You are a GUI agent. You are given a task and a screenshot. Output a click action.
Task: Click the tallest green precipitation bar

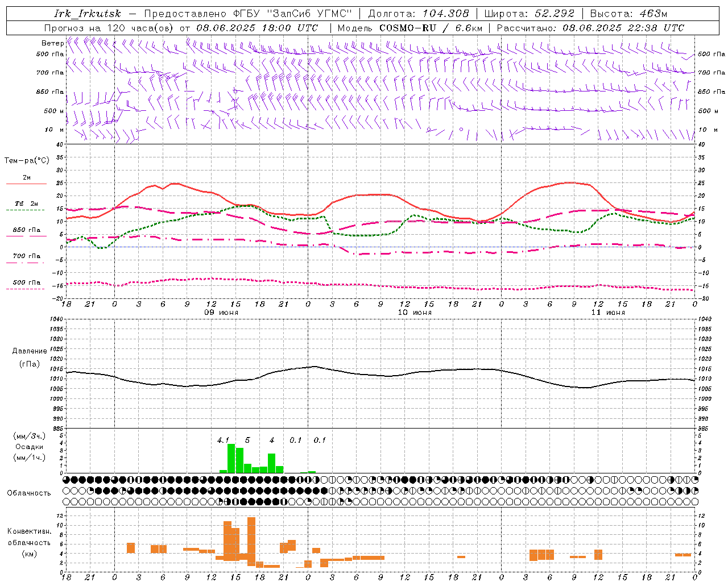(x=231, y=458)
